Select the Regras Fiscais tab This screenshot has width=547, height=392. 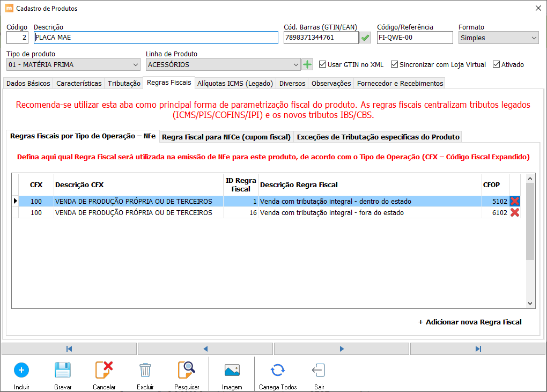click(169, 83)
